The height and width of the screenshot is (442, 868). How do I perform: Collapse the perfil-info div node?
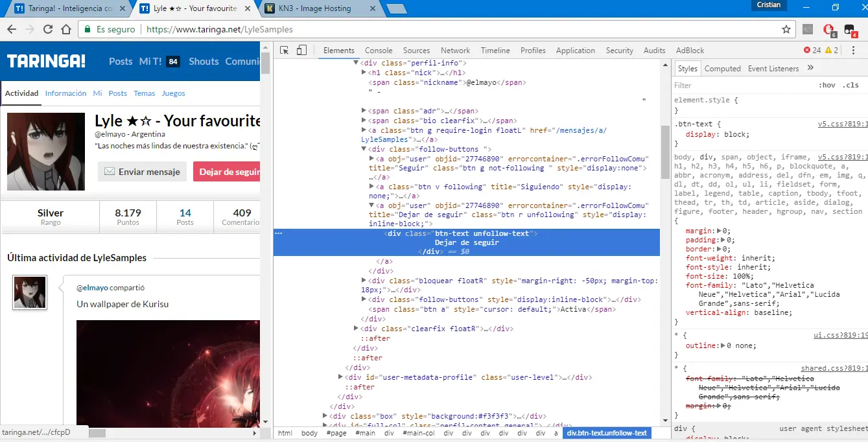tap(356, 63)
